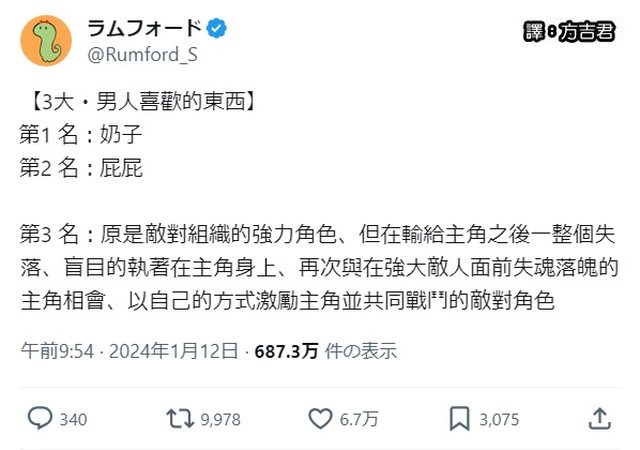Click the 【3大・男人喜歡的東西】 heading text
The height and width of the screenshot is (450, 640).
[141, 101]
